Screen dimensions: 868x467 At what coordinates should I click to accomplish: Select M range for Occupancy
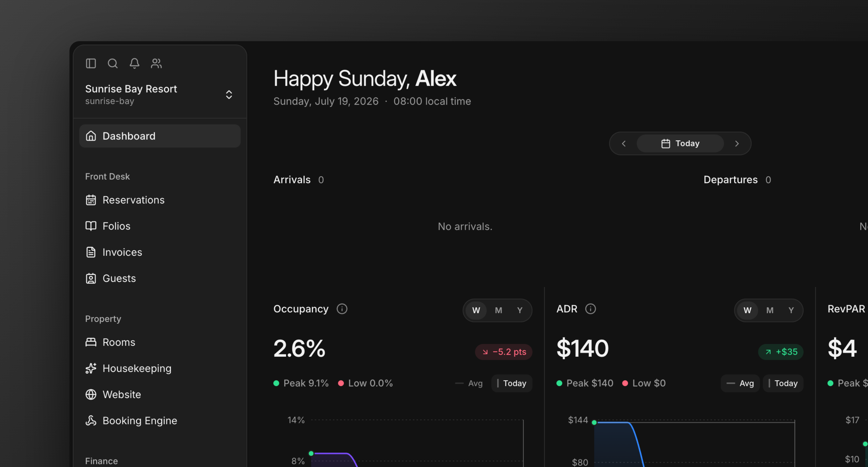click(x=498, y=310)
